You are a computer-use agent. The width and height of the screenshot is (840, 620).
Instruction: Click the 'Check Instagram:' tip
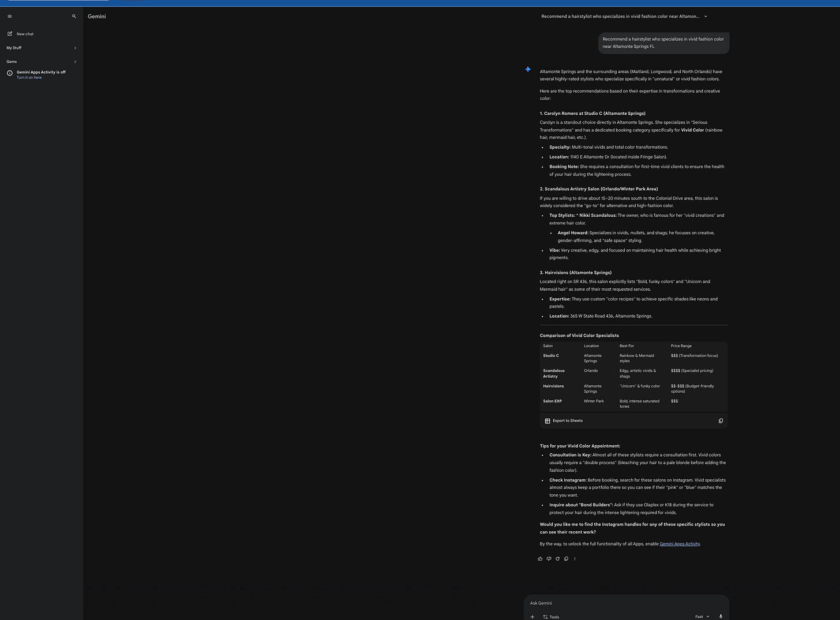(568, 480)
